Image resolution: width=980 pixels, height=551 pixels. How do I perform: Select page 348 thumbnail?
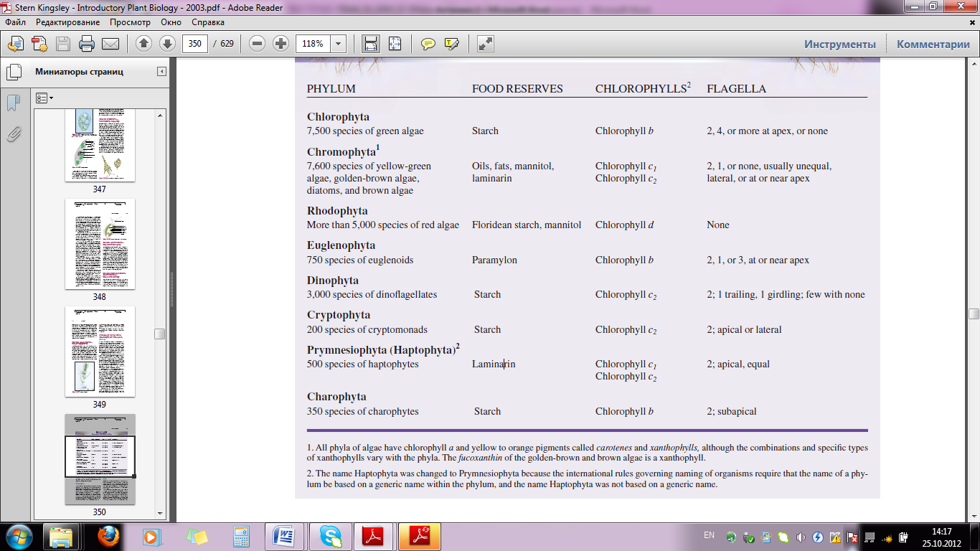(x=100, y=244)
